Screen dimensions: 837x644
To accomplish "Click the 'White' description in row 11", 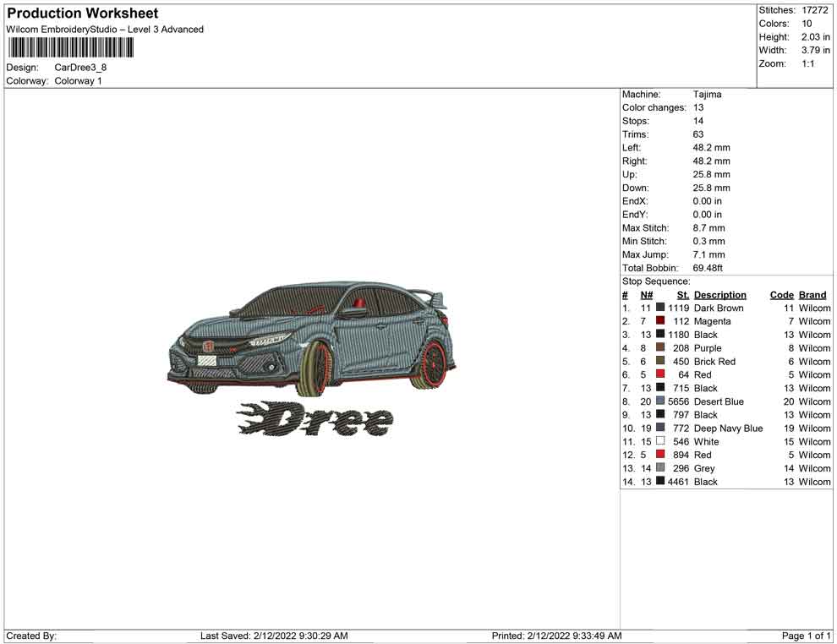I will (706, 441).
